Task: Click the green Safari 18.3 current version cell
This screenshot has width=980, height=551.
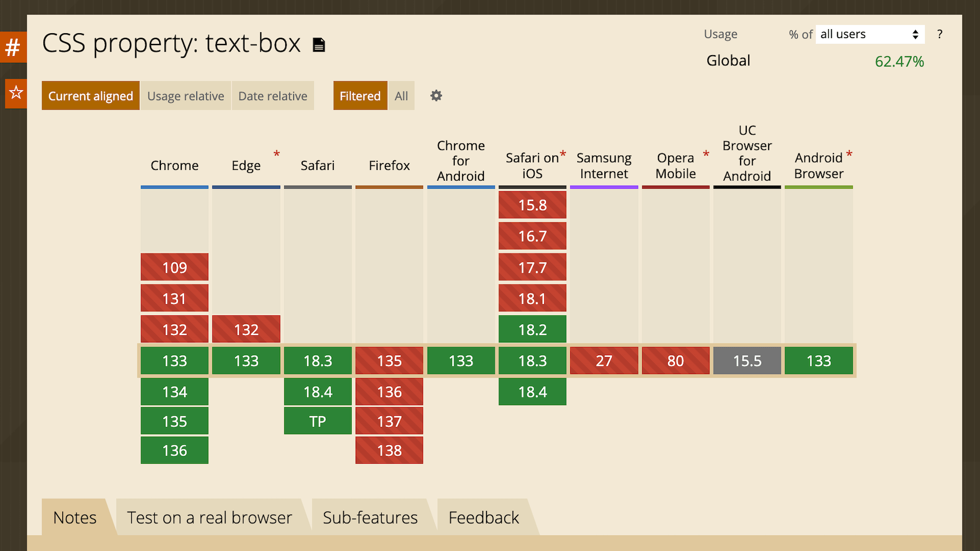Action: pyautogui.click(x=317, y=361)
